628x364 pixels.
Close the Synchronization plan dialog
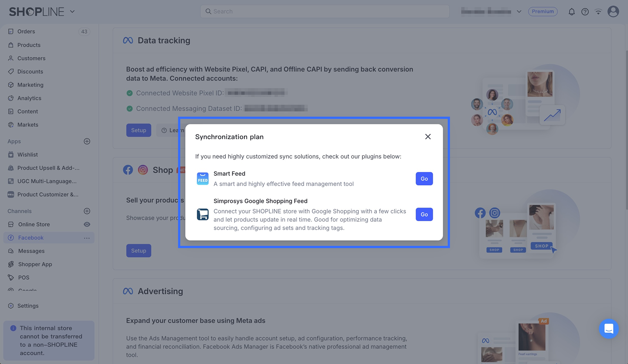[428, 137]
